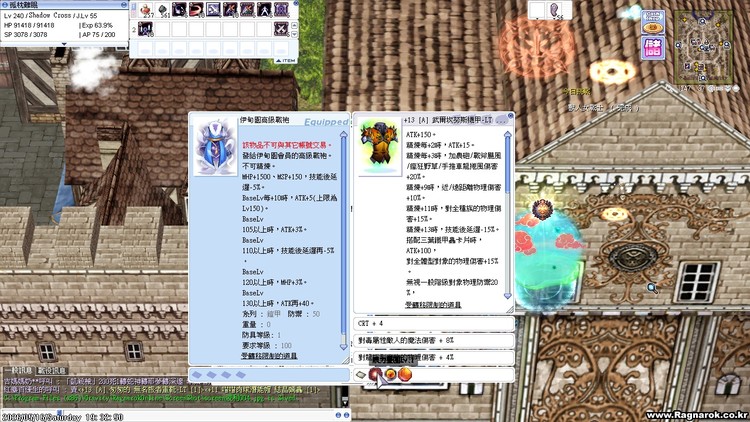Click the guild robe item image in left panel
Viewport: 750px width, 422px height.
coord(215,146)
